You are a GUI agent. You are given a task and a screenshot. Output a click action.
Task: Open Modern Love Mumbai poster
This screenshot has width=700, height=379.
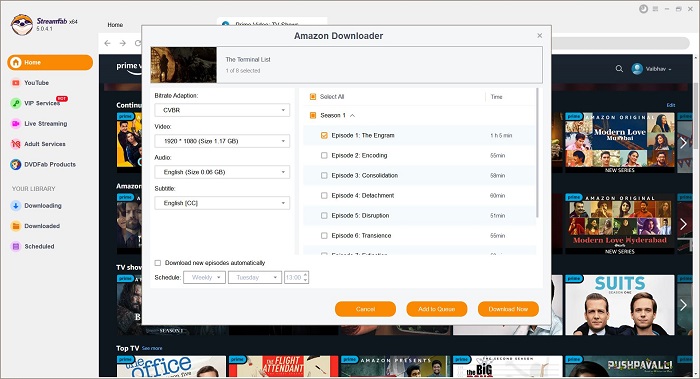[x=620, y=142]
